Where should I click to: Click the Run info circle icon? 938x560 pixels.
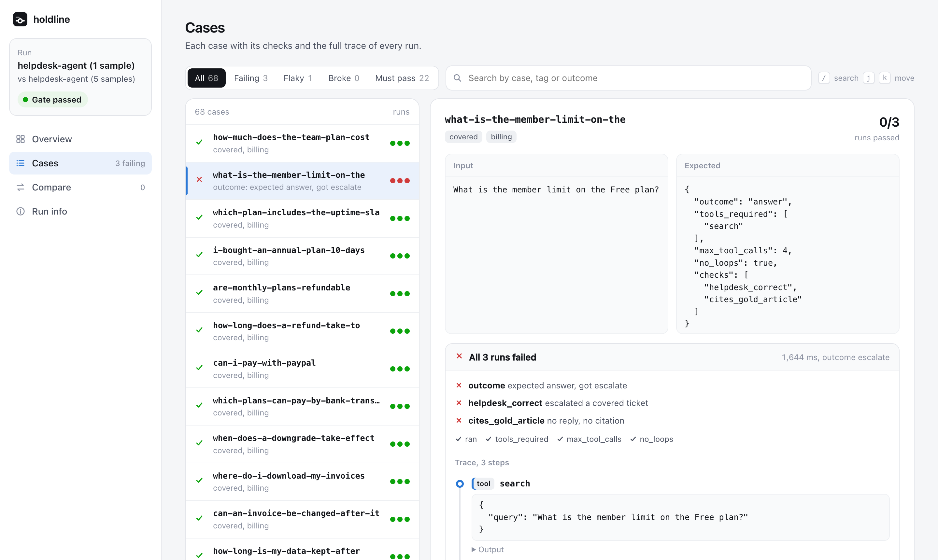pyautogui.click(x=21, y=211)
